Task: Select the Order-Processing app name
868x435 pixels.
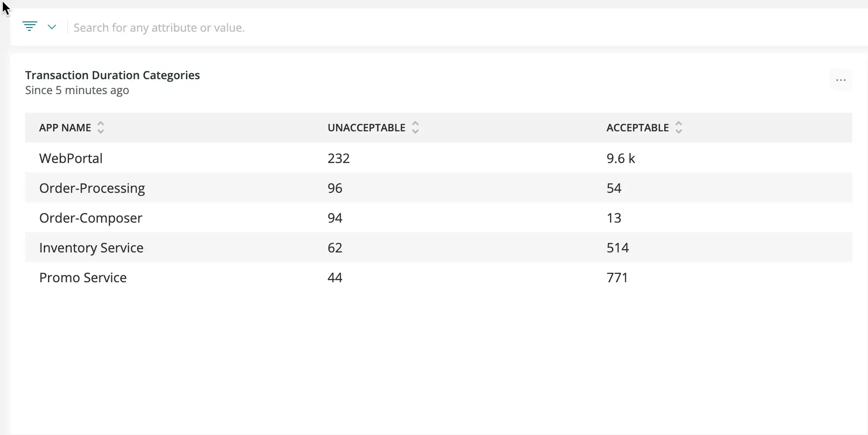Action: (92, 188)
